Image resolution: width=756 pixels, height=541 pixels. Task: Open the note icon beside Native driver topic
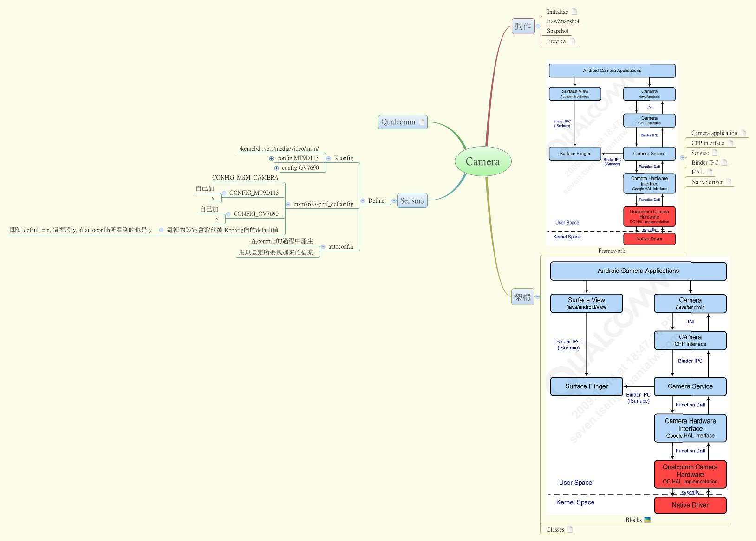tap(729, 182)
